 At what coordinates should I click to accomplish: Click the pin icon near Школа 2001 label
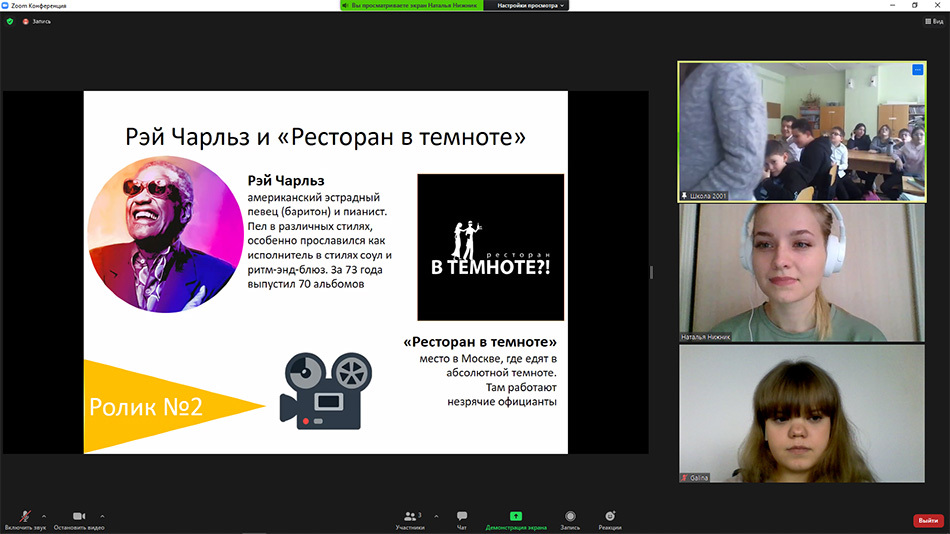click(684, 196)
